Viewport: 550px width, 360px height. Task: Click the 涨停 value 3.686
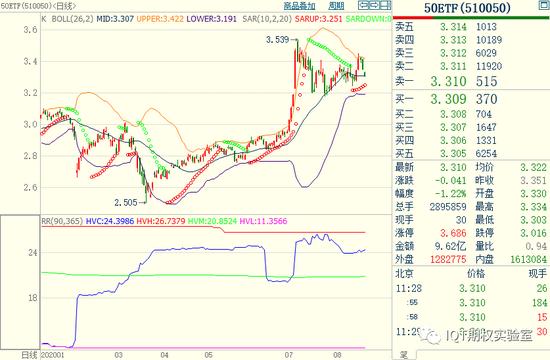coord(453,233)
